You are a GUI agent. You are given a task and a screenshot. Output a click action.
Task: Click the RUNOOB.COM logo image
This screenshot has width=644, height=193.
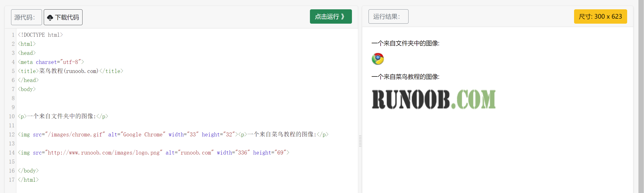pos(434,99)
